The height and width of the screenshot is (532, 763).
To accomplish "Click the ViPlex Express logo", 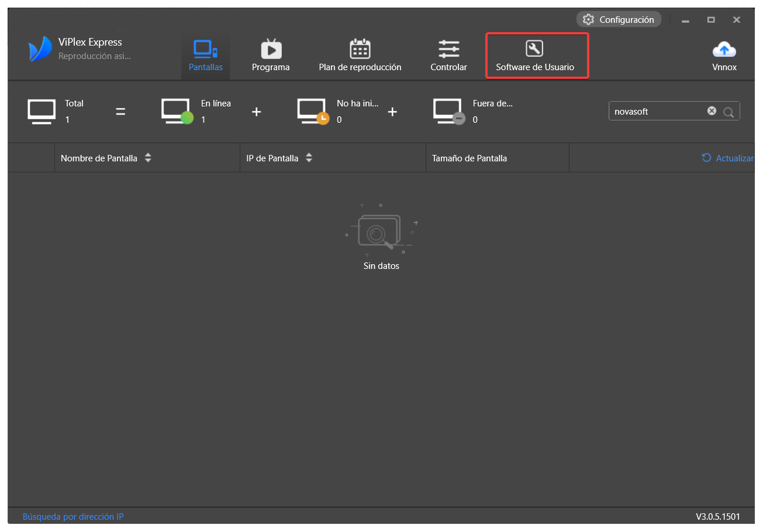I will pos(40,49).
